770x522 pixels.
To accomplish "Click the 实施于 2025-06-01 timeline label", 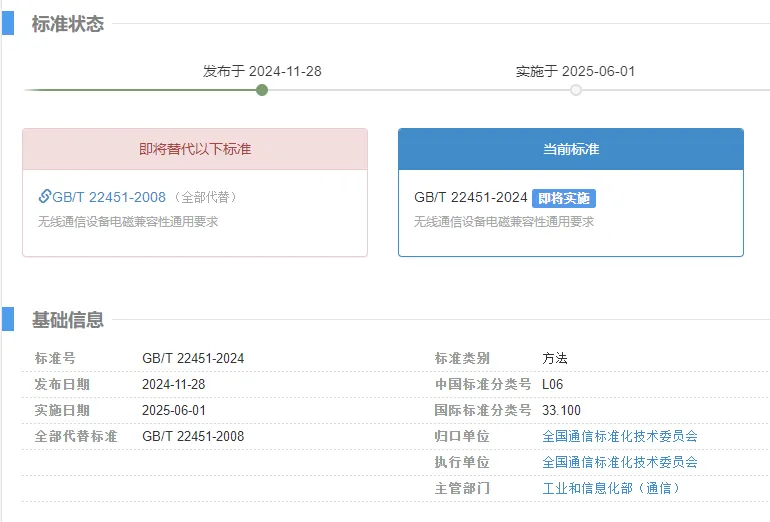I will click(575, 71).
